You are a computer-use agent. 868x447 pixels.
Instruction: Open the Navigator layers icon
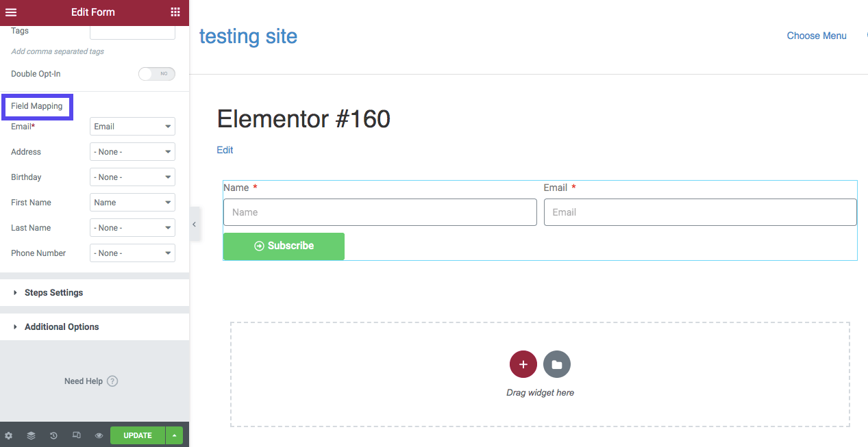[x=31, y=435]
